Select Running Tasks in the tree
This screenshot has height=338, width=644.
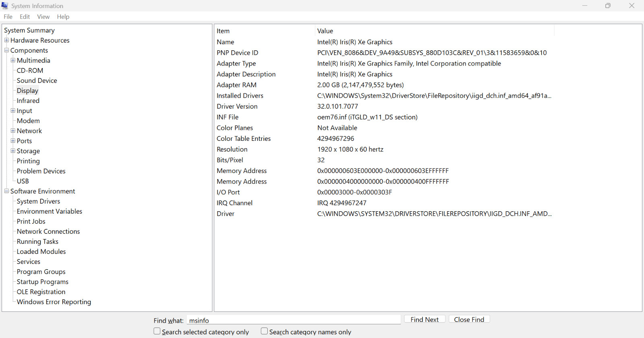(x=37, y=241)
